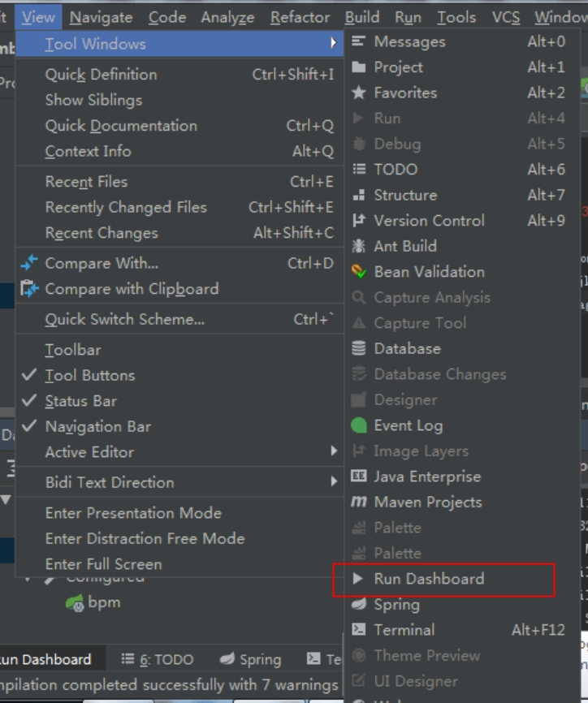
Task: Uncheck the Navigation Bar option
Action: [x=97, y=426]
